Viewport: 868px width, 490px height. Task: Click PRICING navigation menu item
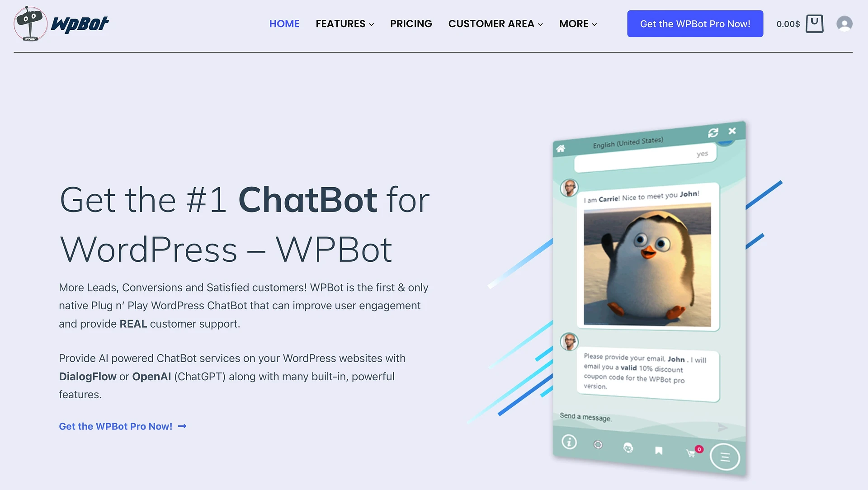[x=411, y=23]
